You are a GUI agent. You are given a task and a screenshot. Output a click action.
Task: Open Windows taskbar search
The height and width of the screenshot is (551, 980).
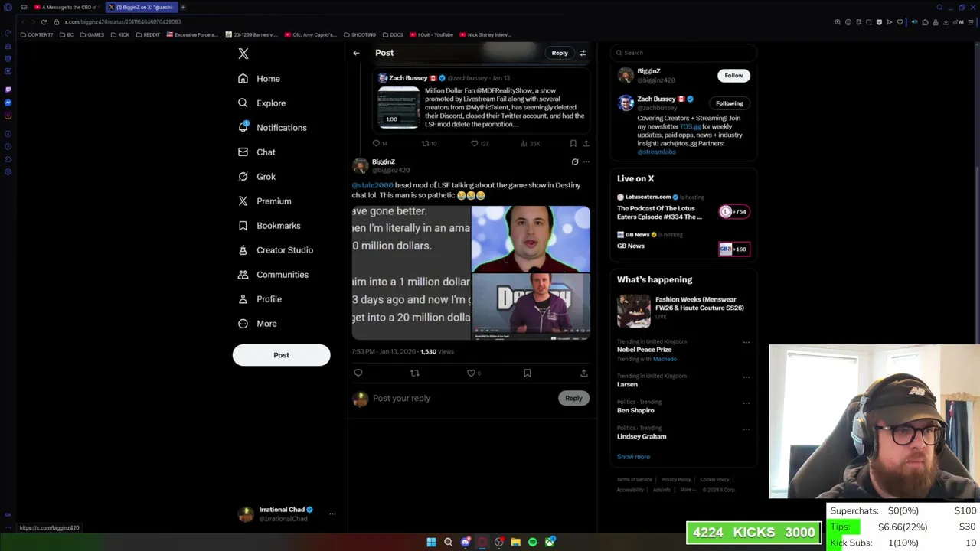[448, 542]
